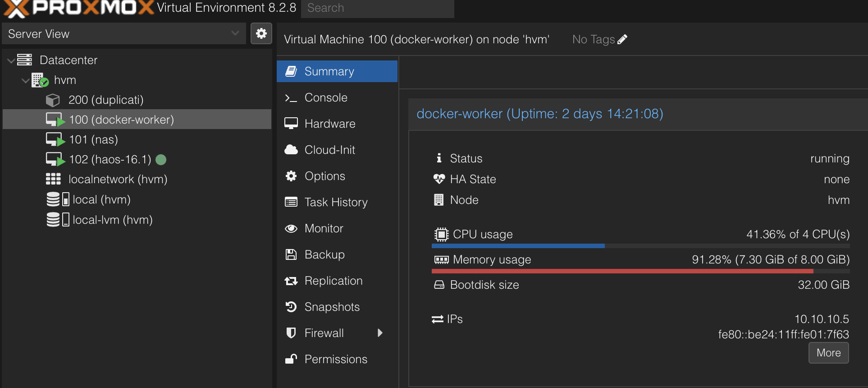Screen dimensions: 868x388
Task: Switch to the Backup tab
Action: [x=324, y=254]
